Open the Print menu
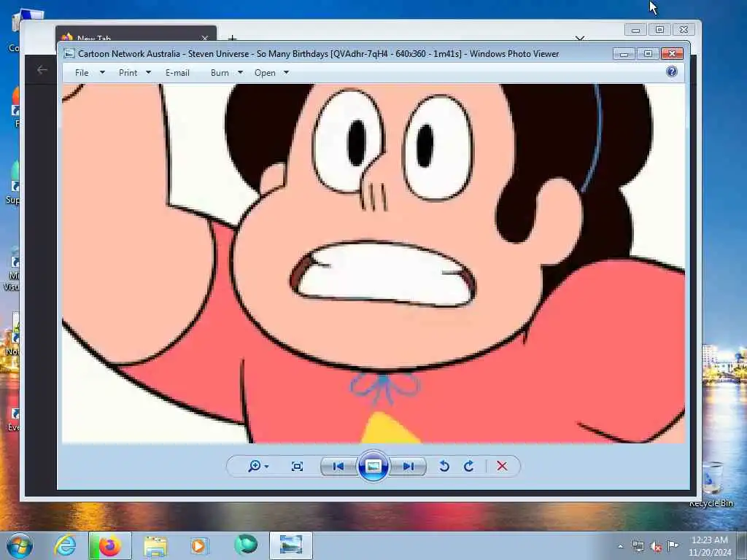This screenshot has height=560, width=747. 128,73
